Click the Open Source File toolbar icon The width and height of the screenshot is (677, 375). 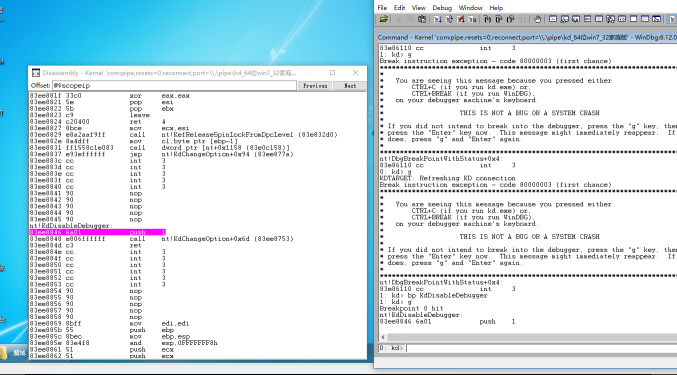pos(383,19)
